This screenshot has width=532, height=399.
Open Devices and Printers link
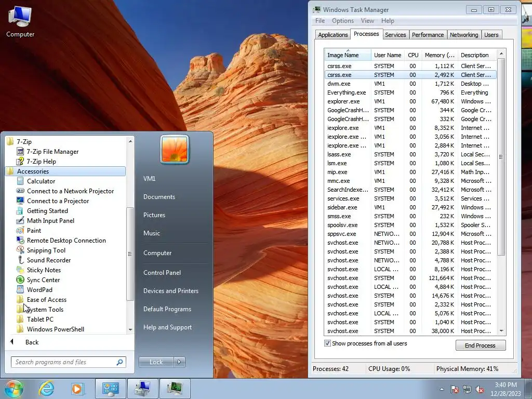tap(170, 291)
